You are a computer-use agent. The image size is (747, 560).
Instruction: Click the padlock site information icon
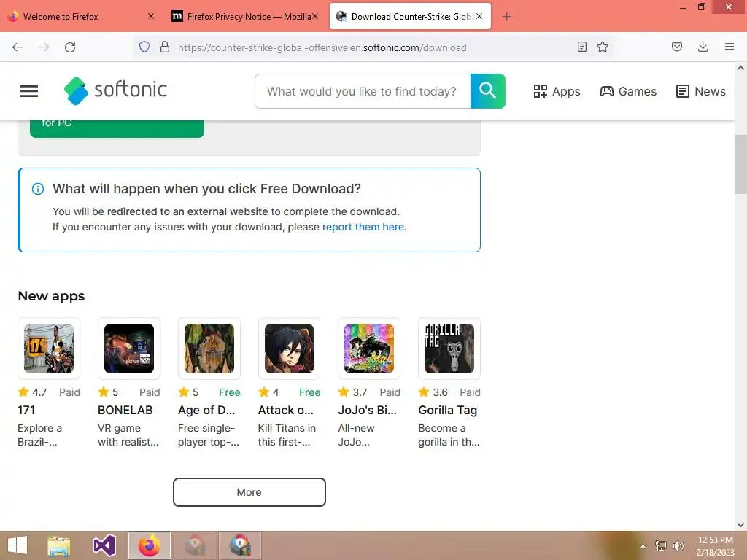165,47
